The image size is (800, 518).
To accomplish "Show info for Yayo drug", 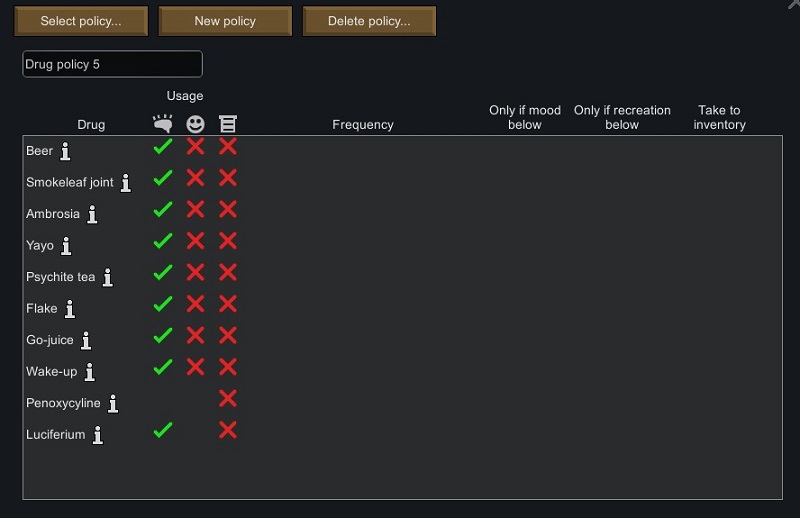I will pyautogui.click(x=66, y=246).
